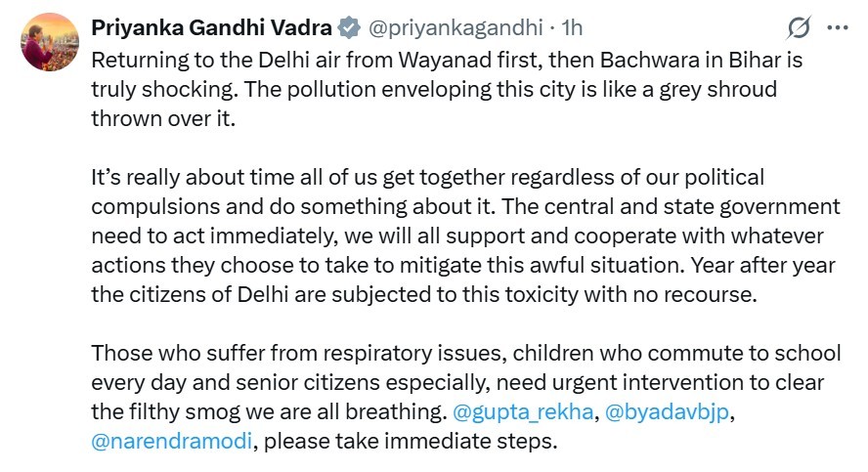This screenshot has width=868, height=472.
Task: Open the More options three-dot menu
Action: (x=838, y=28)
